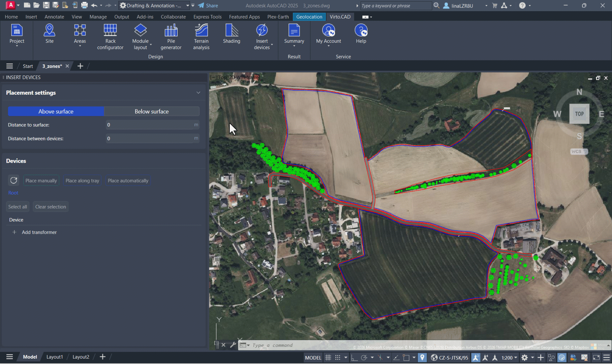The image size is (612, 364).
Task: Toggle object snap in status bar
Action: click(x=406, y=358)
